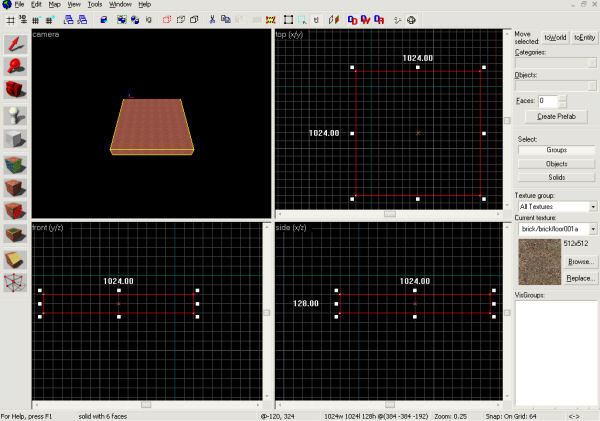Open the Map menu
The width and height of the screenshot is (600, 421).
pos(54,5)
